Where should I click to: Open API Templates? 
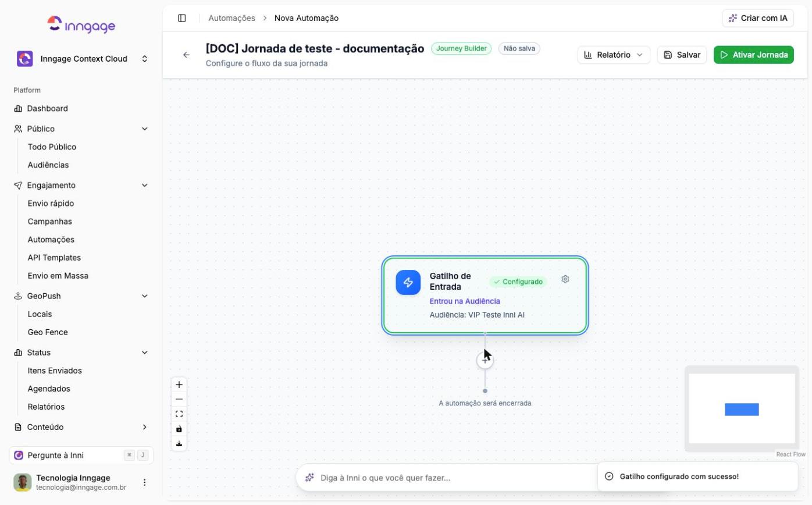pos(54,258)
